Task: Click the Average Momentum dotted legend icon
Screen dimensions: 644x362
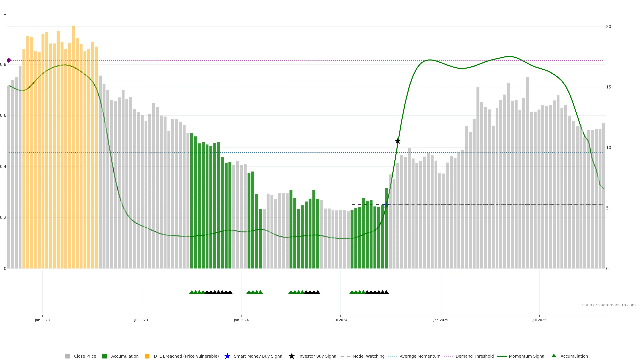Action: (x=392, y=356)
